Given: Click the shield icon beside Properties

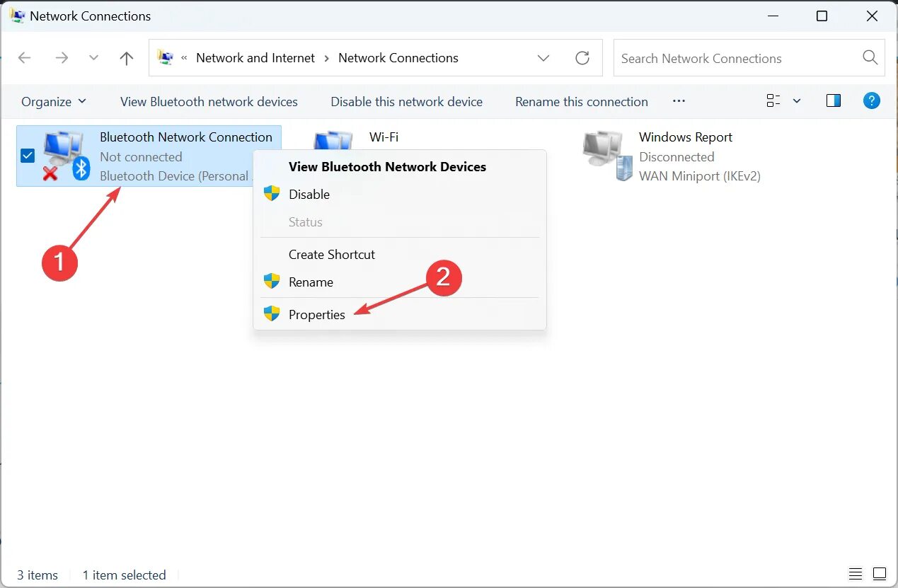Looking at the screenshot, I should [x=272, y=313].
